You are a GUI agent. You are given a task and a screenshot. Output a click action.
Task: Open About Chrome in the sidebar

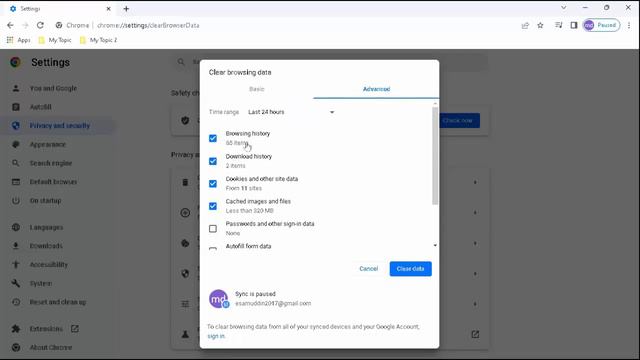(51, 347)
